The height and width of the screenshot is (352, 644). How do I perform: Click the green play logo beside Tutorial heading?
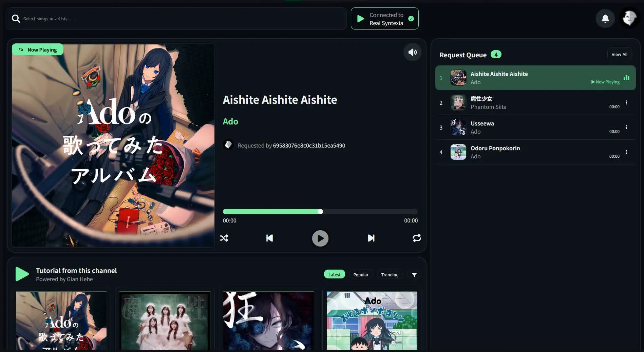[22, 274]
